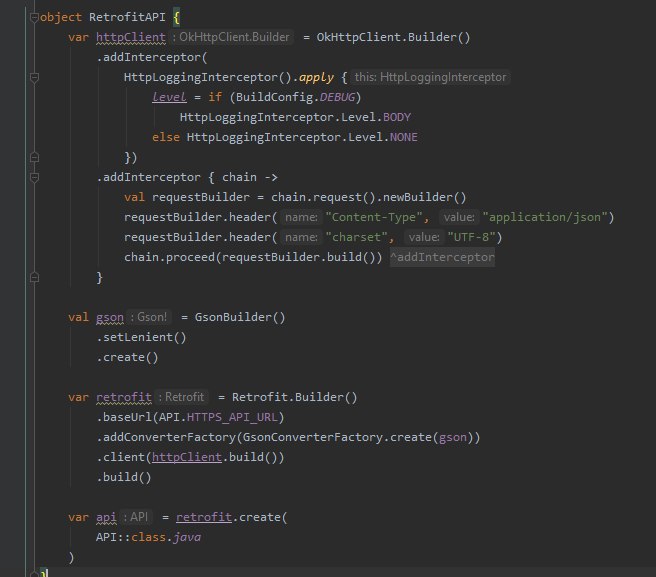Click the 'apply' scope function
Screen dimensions: 656x577
pos(316,77)
